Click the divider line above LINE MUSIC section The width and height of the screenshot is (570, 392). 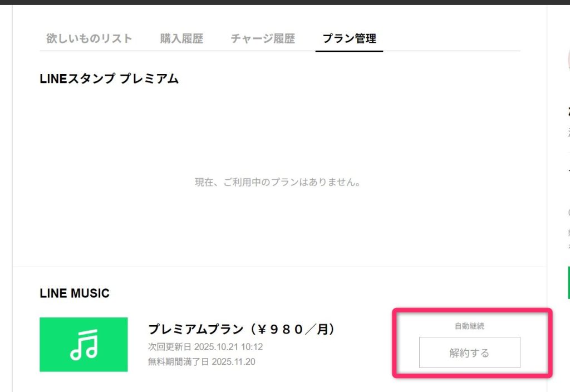[279, 266]
